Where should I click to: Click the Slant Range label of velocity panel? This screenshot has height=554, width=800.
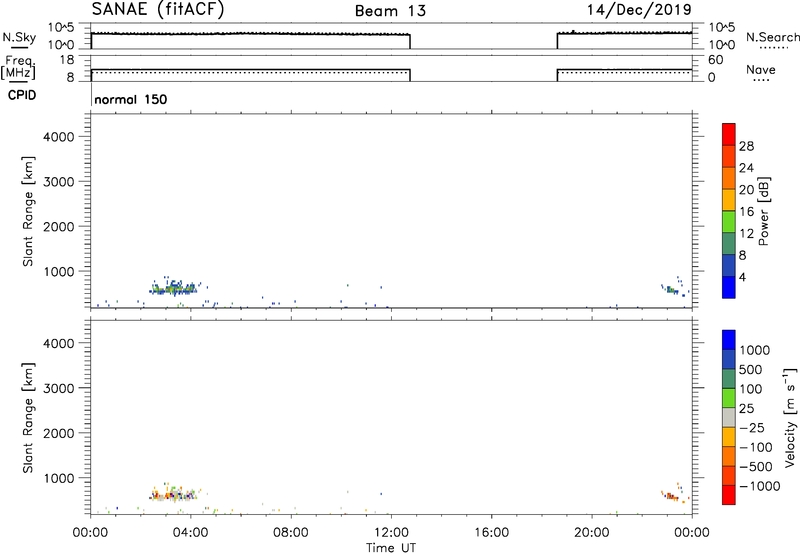28,418
